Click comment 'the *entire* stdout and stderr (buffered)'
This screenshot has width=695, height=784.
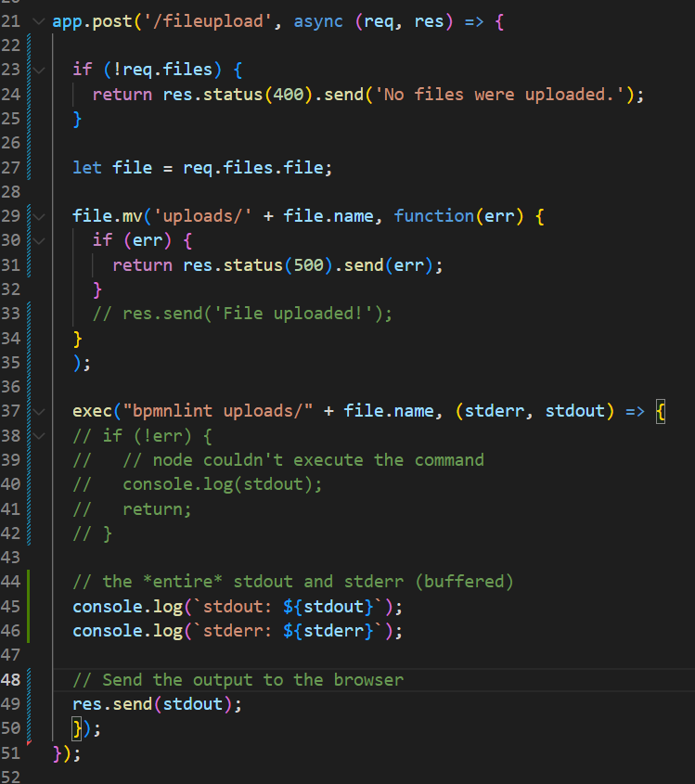[293, 582]
